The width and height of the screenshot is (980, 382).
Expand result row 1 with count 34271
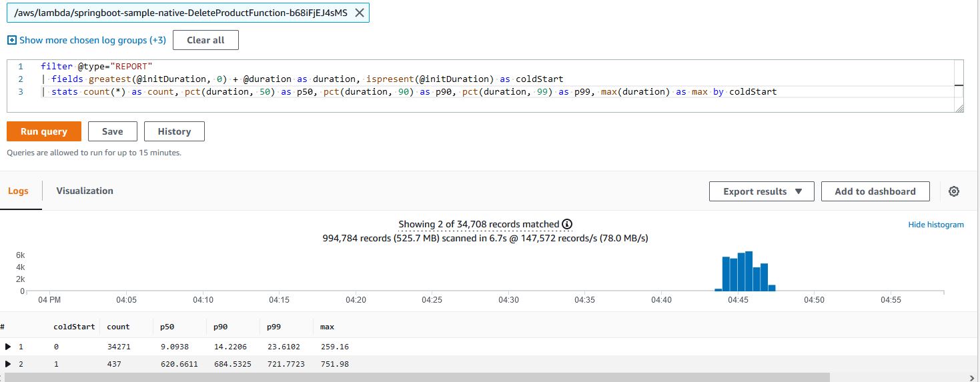8,347
